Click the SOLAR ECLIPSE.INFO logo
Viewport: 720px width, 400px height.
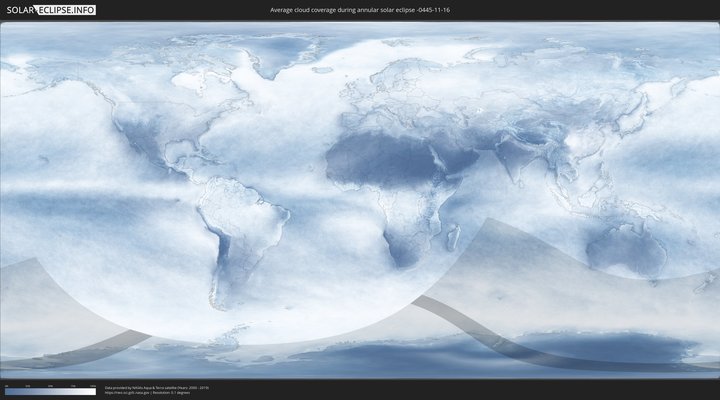50,9
